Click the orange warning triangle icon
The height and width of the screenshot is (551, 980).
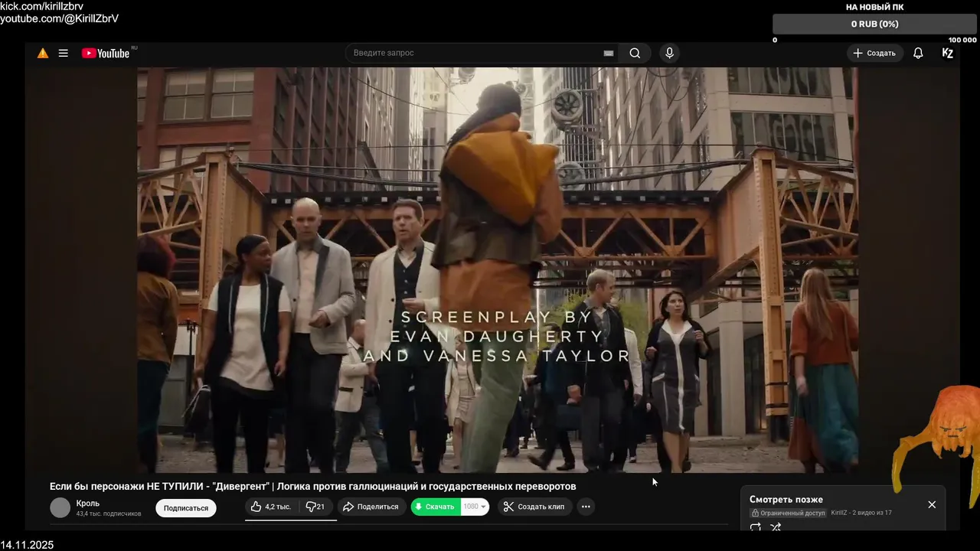[x=43, y=54]
